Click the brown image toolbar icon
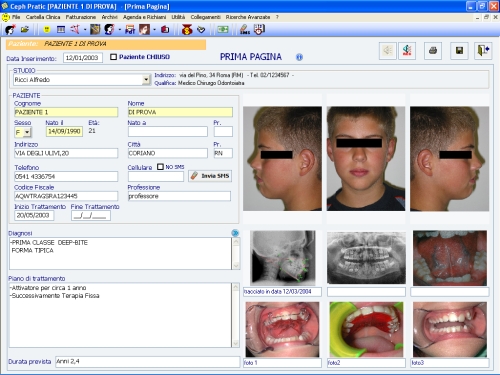Screen dimensions: 500x375 (95, 30)
